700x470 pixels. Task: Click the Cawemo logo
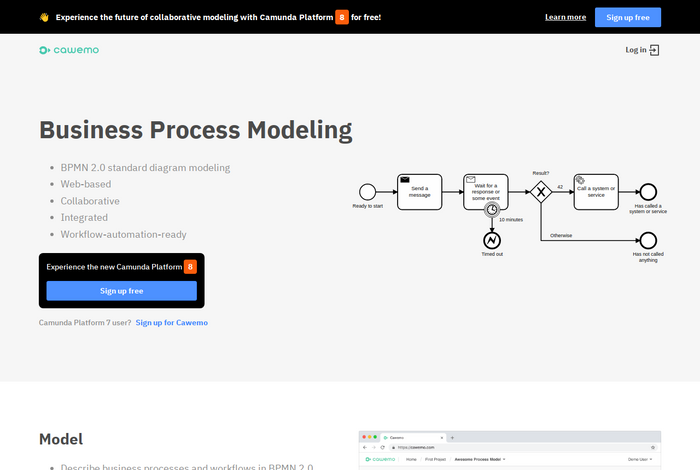69,50
